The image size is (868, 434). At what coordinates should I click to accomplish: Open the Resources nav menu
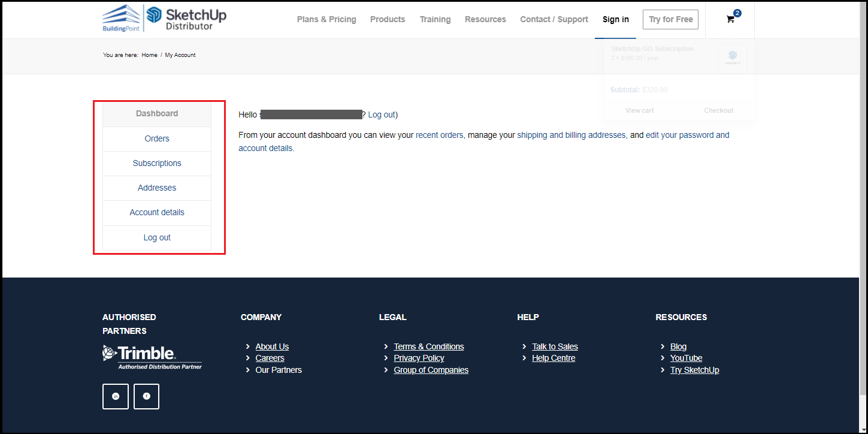[x=485, y=19]
